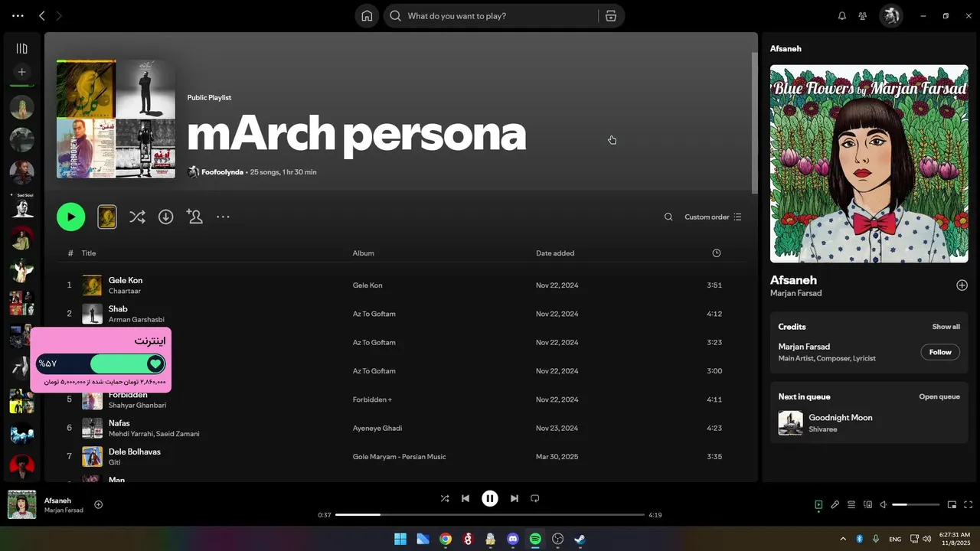Open the Sad Soul playlist in sidebar

tap(21, 205)
